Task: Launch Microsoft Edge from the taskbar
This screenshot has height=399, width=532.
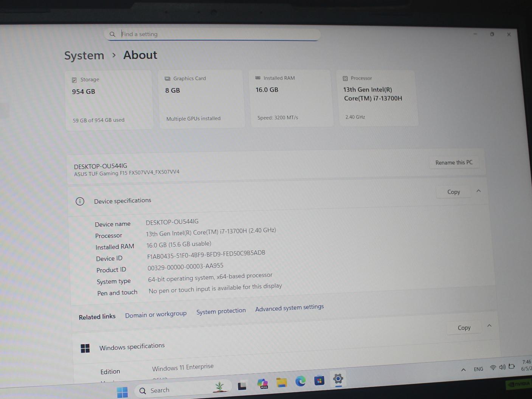Action: (301, 381)
